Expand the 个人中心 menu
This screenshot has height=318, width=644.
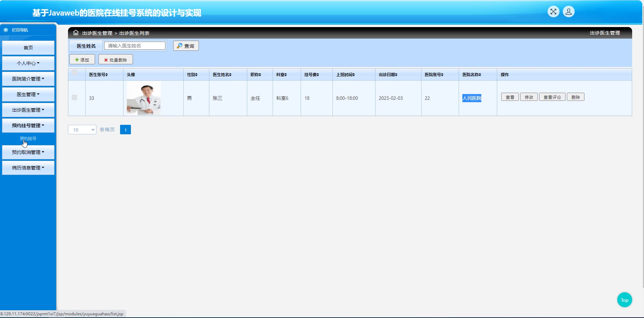[x=28, y=63]
